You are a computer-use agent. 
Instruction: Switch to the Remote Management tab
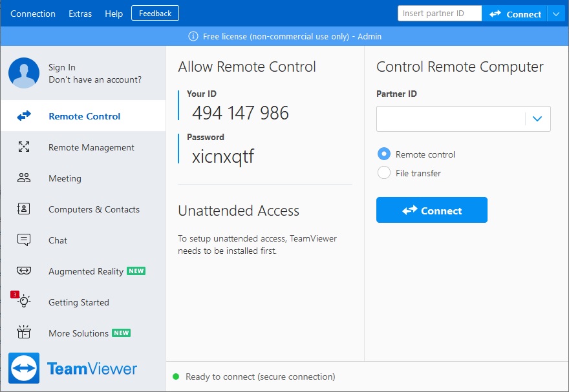(83, 147)
